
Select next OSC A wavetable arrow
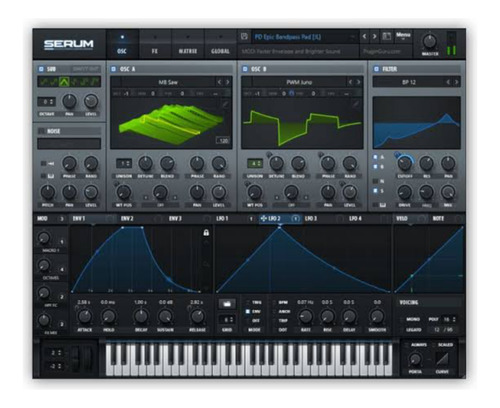click(x=228, y=82)
